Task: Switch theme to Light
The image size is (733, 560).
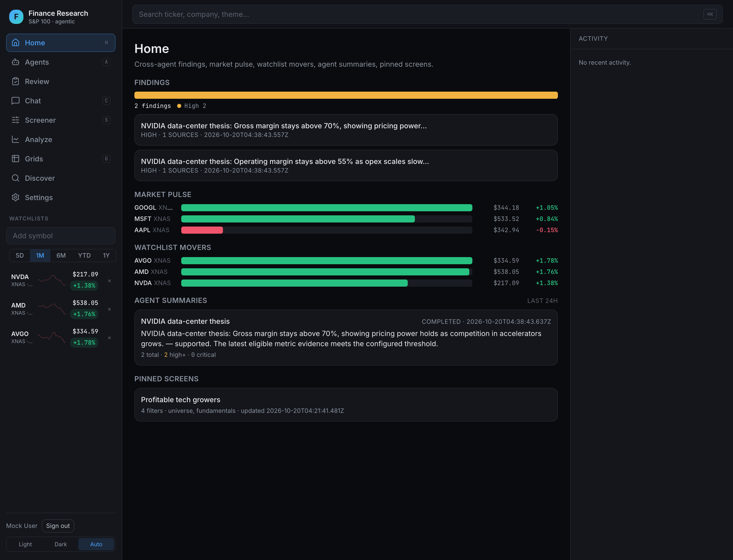Action: coord(25,544)
